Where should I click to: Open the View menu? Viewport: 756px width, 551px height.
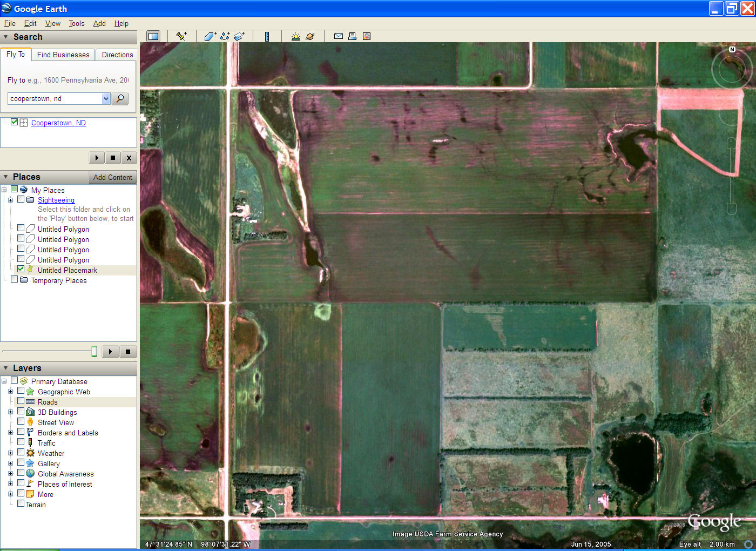click(53, 23)
